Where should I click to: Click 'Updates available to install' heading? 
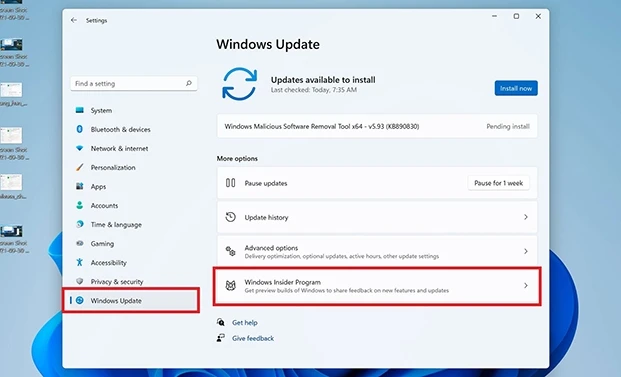coord(323,80)
